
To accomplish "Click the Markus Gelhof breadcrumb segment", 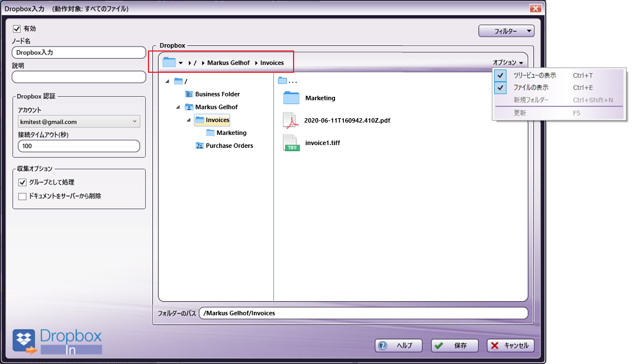I will coord(229,63).
